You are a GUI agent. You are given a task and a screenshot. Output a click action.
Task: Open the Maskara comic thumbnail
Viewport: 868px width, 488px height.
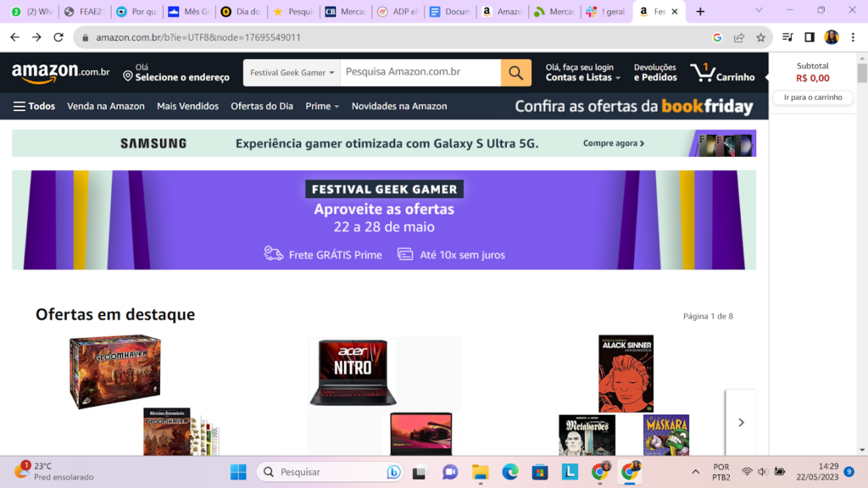click(666, 435)
